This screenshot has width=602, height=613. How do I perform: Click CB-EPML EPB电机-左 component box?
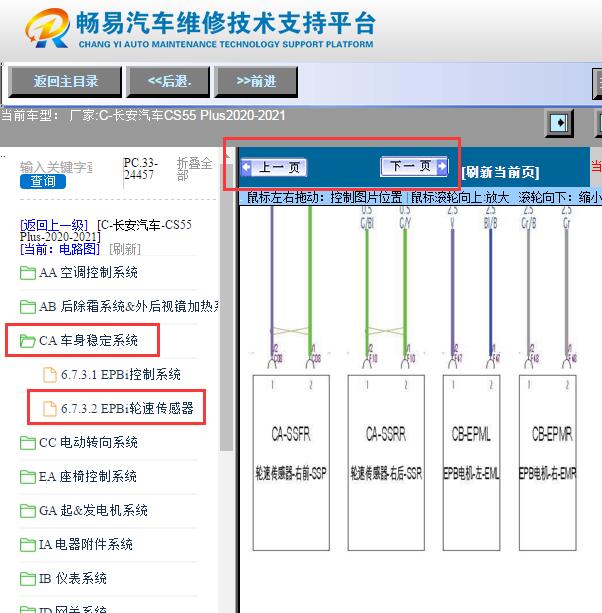click(471, 463)
